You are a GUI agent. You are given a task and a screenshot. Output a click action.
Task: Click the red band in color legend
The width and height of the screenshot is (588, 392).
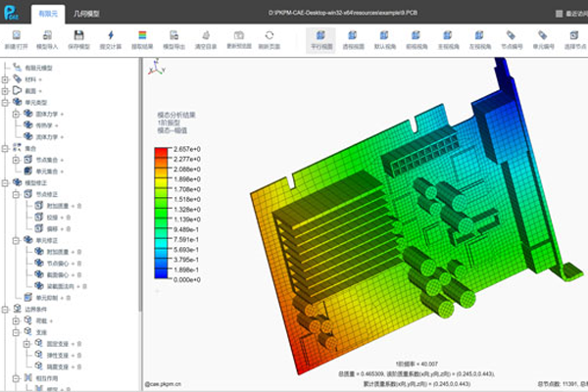pyautogui.click(x=162, y=151)
